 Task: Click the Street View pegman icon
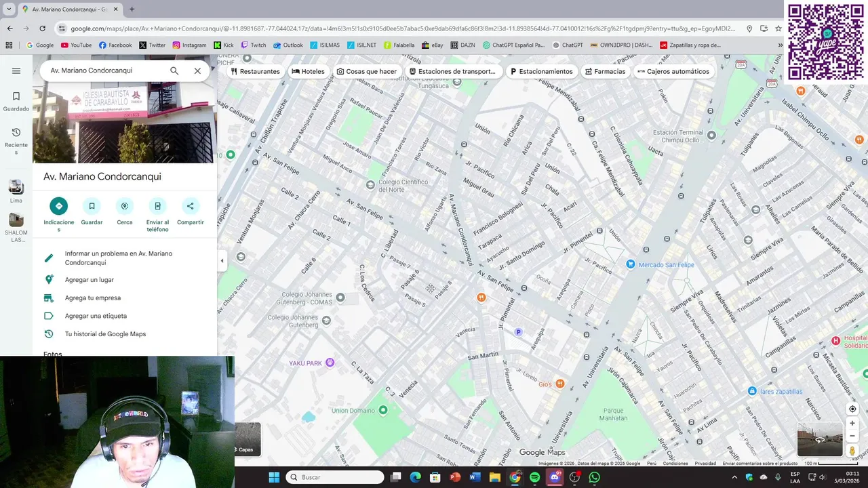click(852, 451)
